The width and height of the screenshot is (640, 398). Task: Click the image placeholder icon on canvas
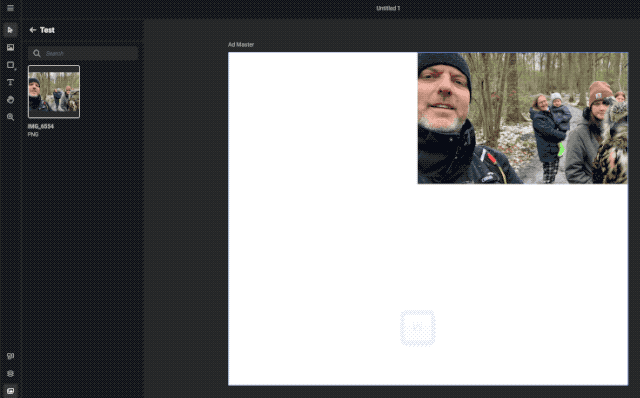coord(418,328)
